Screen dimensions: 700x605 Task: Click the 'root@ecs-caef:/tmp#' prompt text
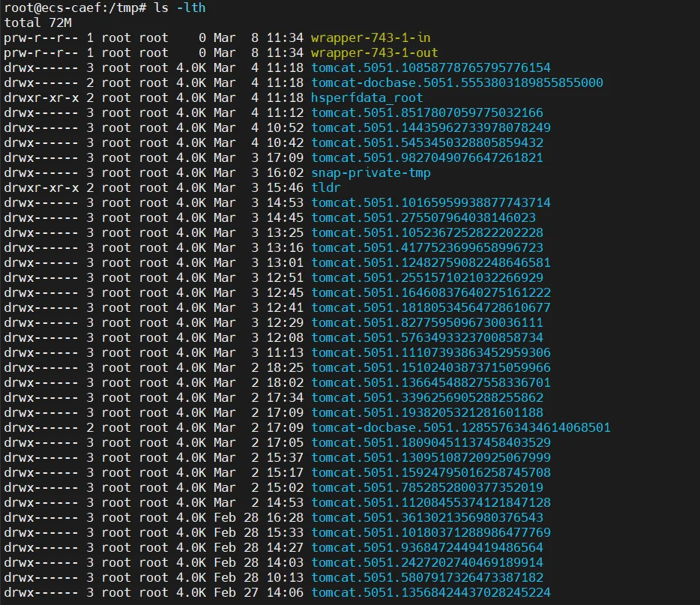[x=75, y=8]
